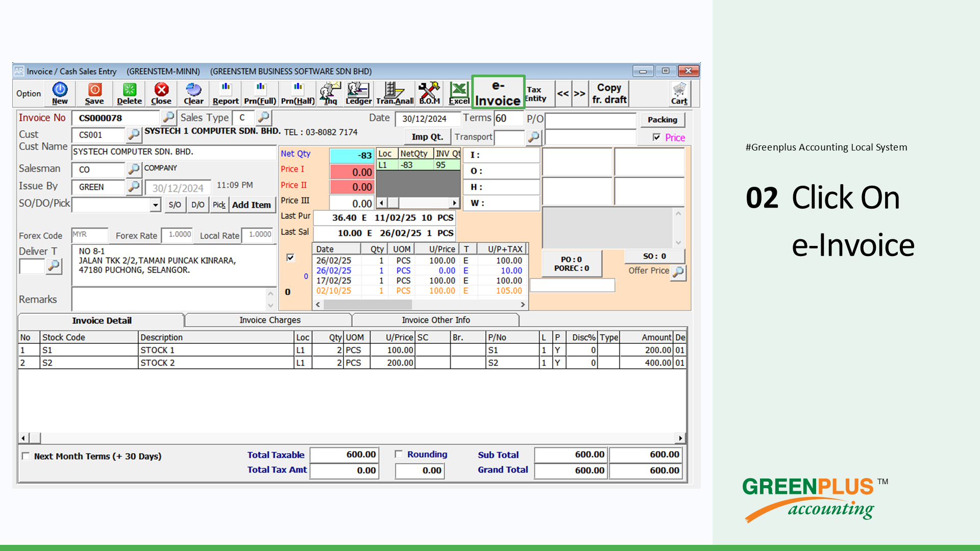The width and height of the screenshot is (980, 551).
Task: Open the Report toolbar icon
Action: (226, 93)
